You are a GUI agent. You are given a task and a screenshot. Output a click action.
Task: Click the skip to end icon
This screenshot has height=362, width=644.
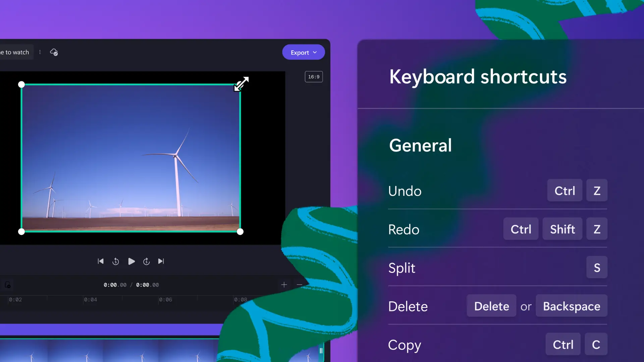coord(161,261)
